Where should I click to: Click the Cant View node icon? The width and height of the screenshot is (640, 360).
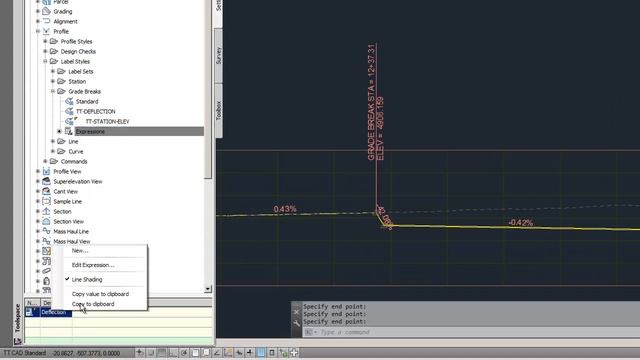tap(46, 191)
